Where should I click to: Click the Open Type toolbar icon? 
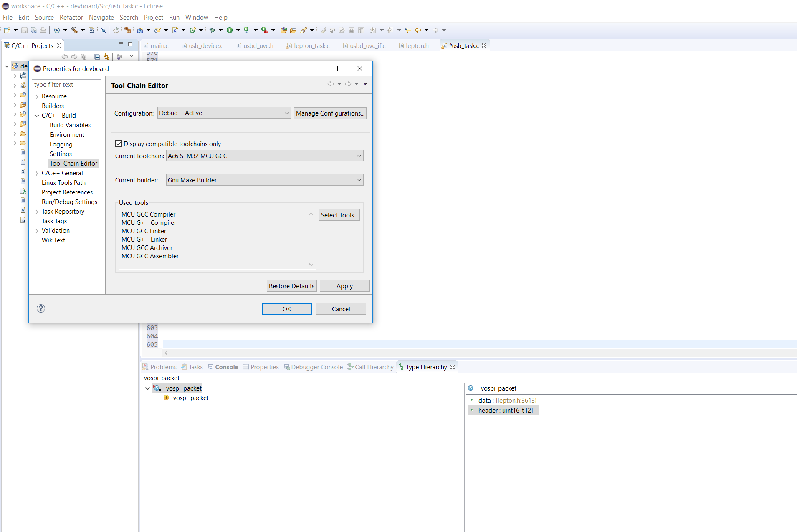click(284, 30)
